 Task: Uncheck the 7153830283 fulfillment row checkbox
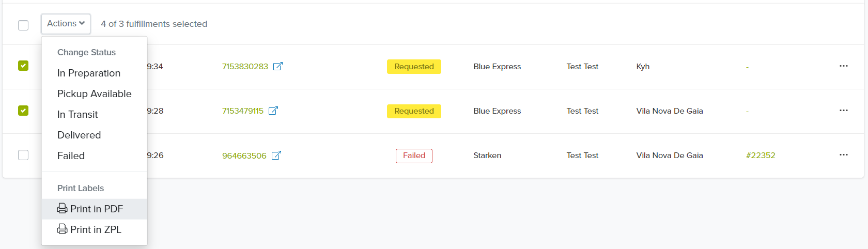point(23,66)
